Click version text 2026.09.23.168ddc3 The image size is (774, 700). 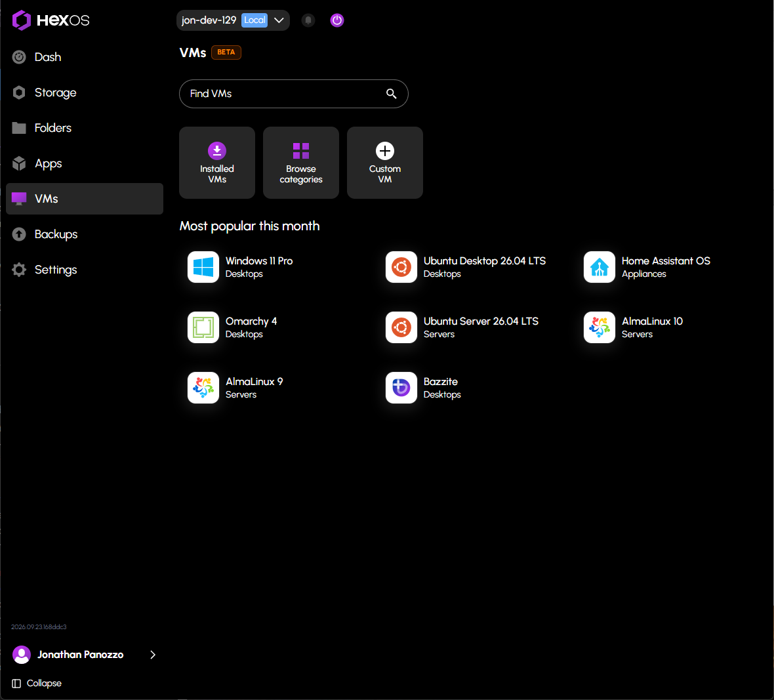point(39,627)
